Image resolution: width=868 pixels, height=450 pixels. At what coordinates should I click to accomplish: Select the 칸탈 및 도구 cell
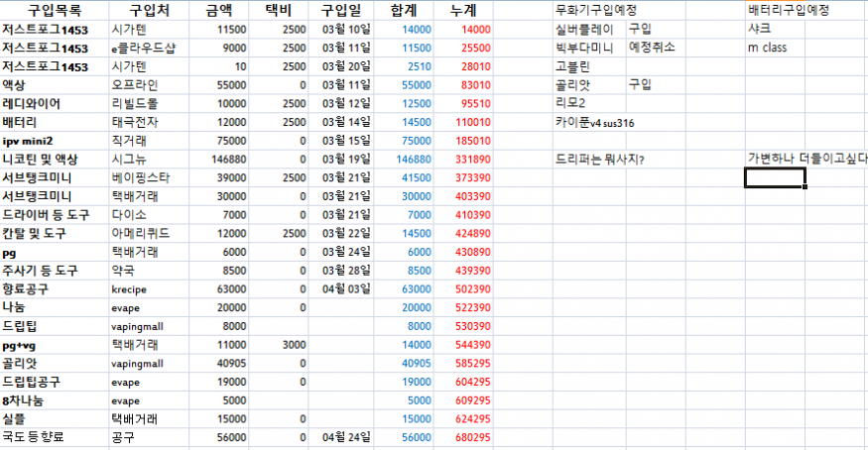pyautogui.click(x=55, y=233)
